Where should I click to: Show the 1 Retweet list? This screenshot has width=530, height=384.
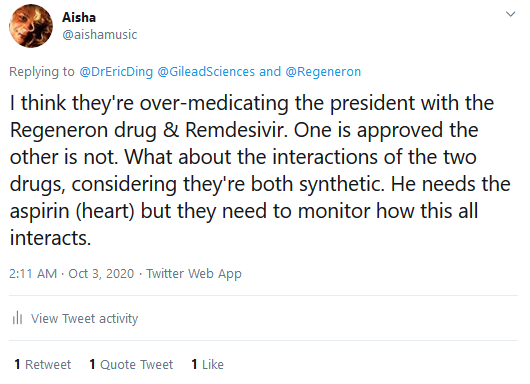click(43, 364)
